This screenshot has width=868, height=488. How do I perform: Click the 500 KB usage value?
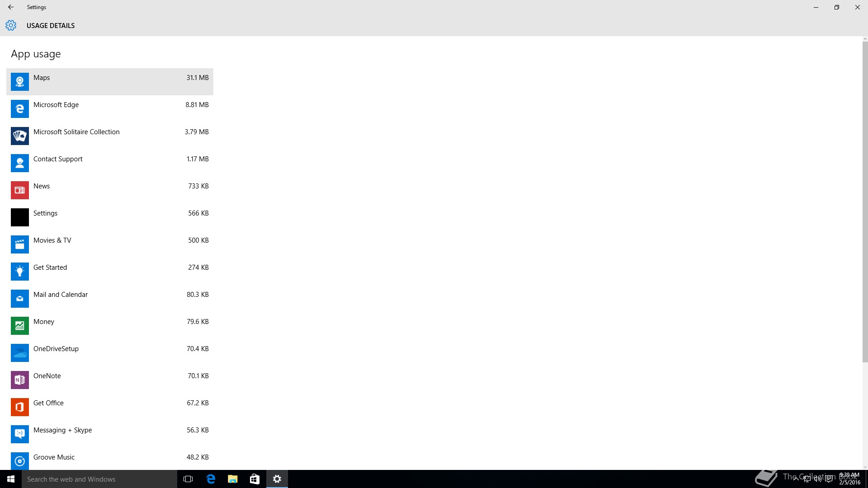tap(198, 240)
